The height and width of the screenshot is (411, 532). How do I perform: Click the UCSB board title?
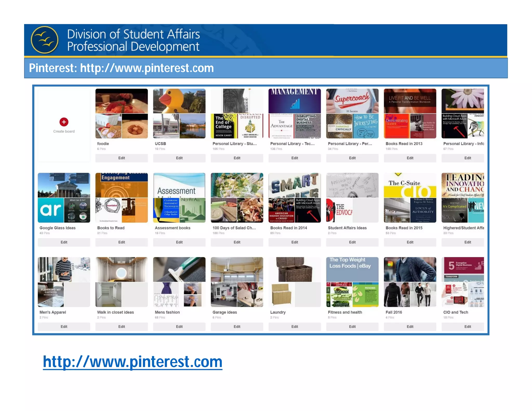point(160,144)
